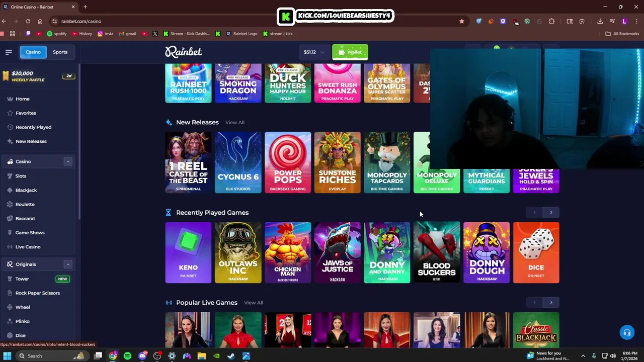Viewport: 644px width, 362px height.
Task: Open the taskbar Chrome icon
Action: pos(113,356)
